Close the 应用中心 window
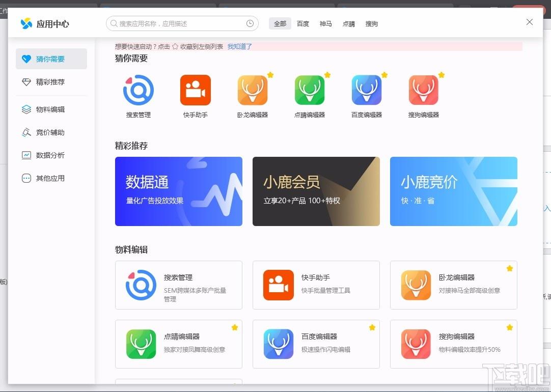551x392 pixels. coord(530,22)
